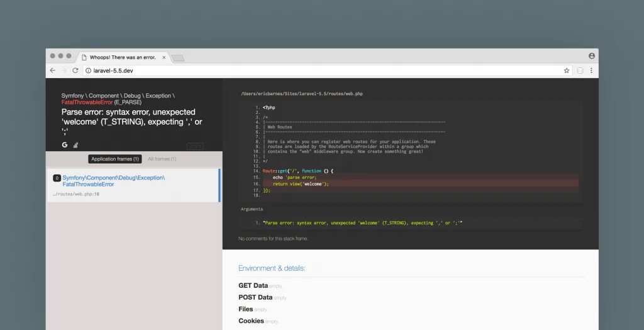This screenshot has width=644, height=330.
Task: Reload the page with the refresh icon
Action: [75, 71]
